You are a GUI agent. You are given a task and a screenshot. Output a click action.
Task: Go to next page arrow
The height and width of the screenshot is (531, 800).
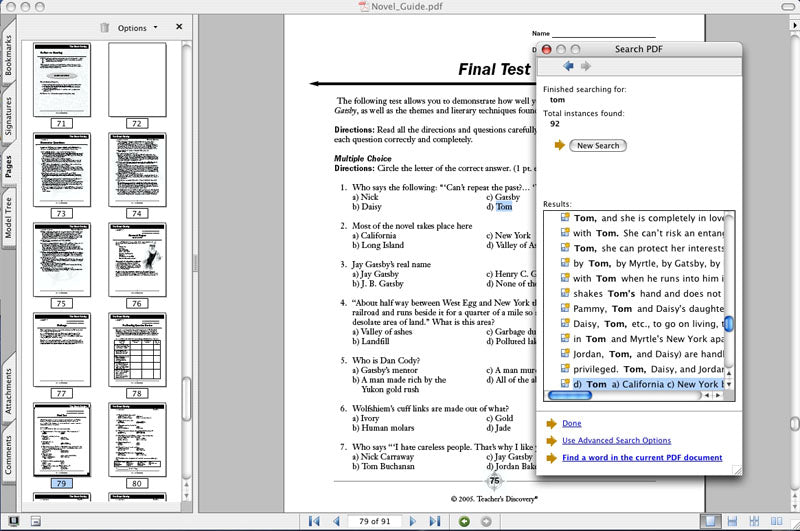tap(412, 521)
